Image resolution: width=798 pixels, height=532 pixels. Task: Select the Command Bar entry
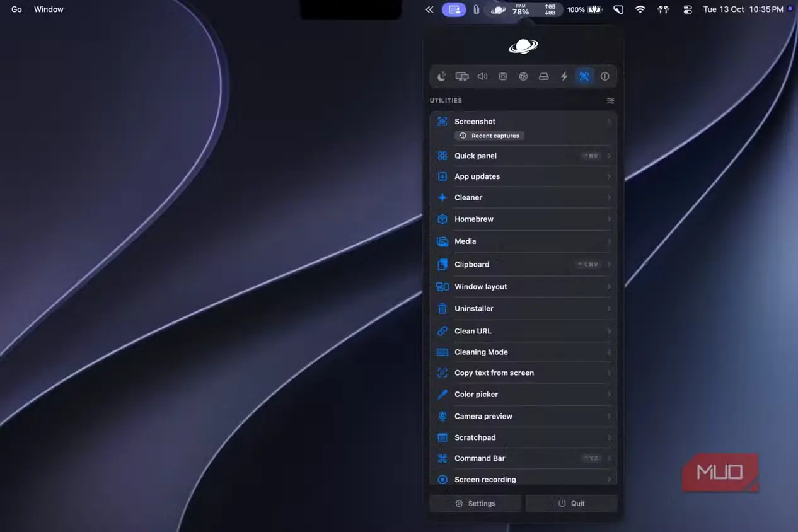(523, 458)
